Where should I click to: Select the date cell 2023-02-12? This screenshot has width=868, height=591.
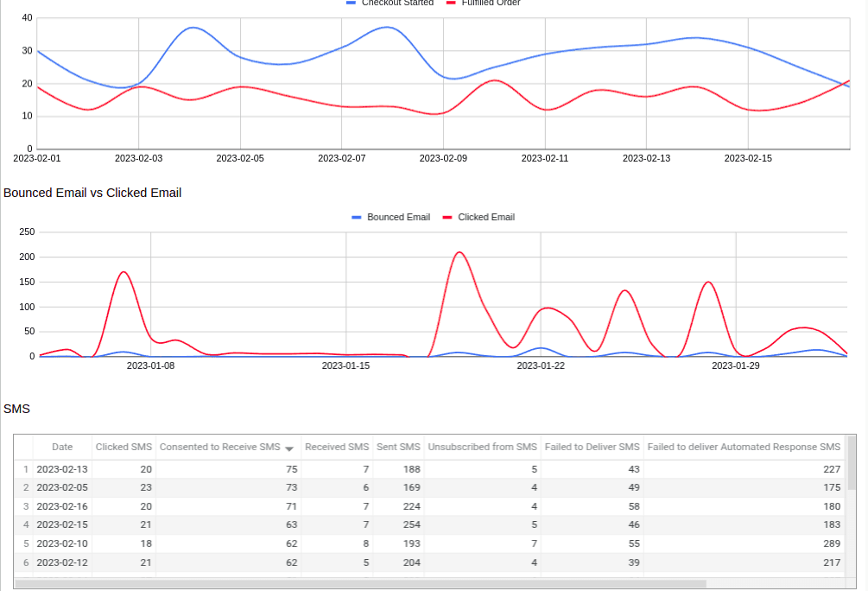pyautogui.click(x=62, y=562)
